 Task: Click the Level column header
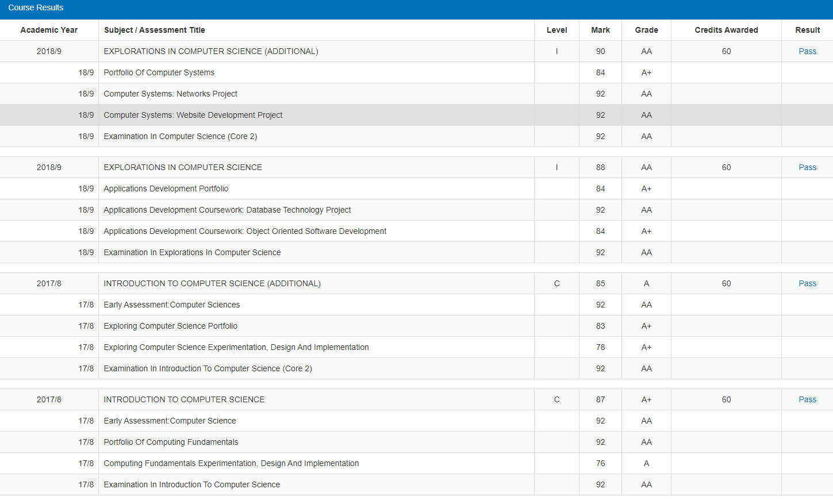(556, 30)
